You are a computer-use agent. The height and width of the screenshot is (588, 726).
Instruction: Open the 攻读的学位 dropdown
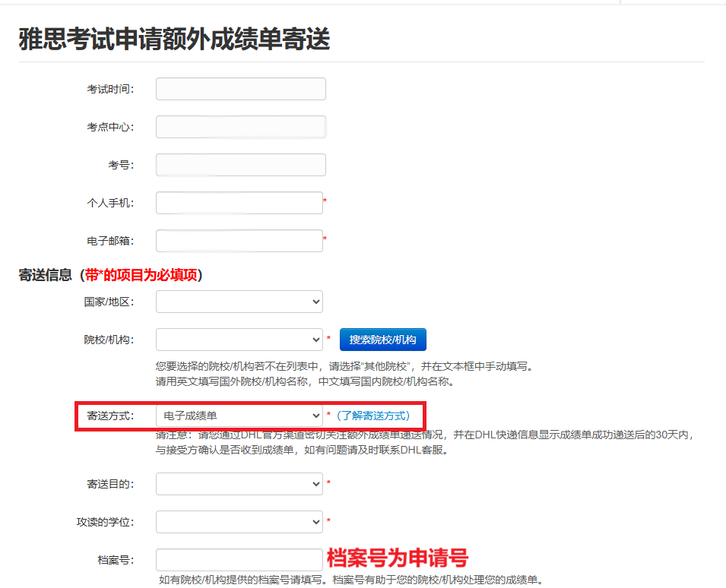(x=239, y=522)
